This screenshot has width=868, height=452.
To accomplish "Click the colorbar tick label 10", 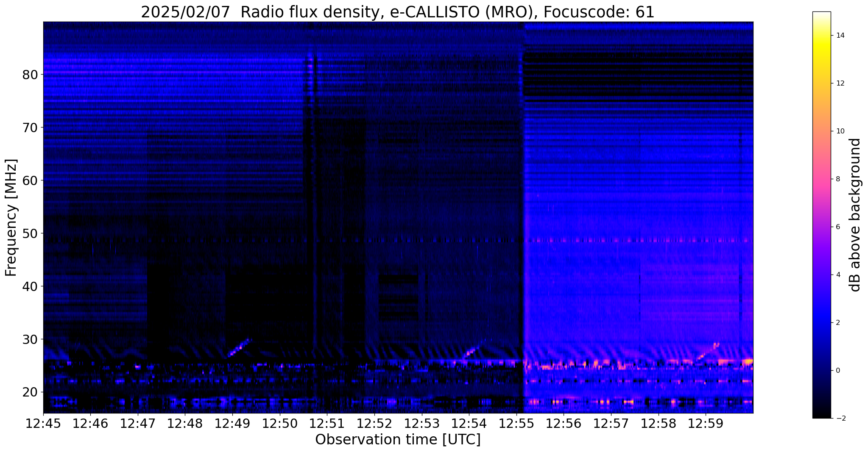I will tap(840, 131).
